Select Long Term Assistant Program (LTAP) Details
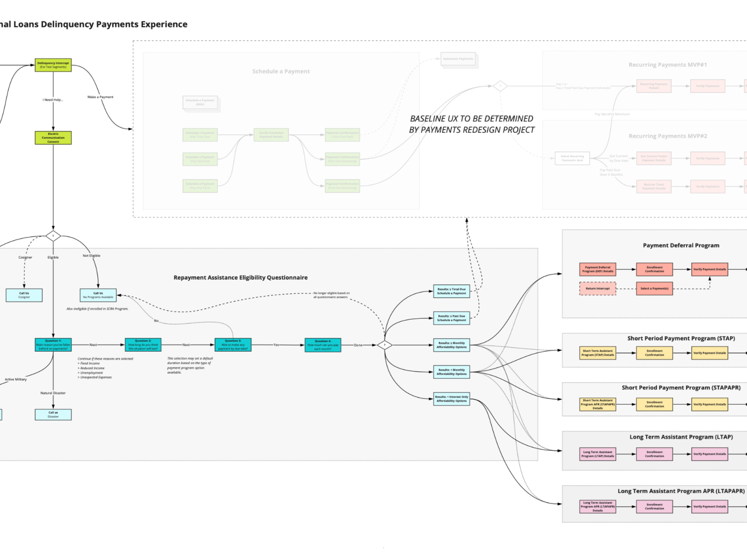The height and width of the screenshot is (560, 747). [x=597, y=454]
